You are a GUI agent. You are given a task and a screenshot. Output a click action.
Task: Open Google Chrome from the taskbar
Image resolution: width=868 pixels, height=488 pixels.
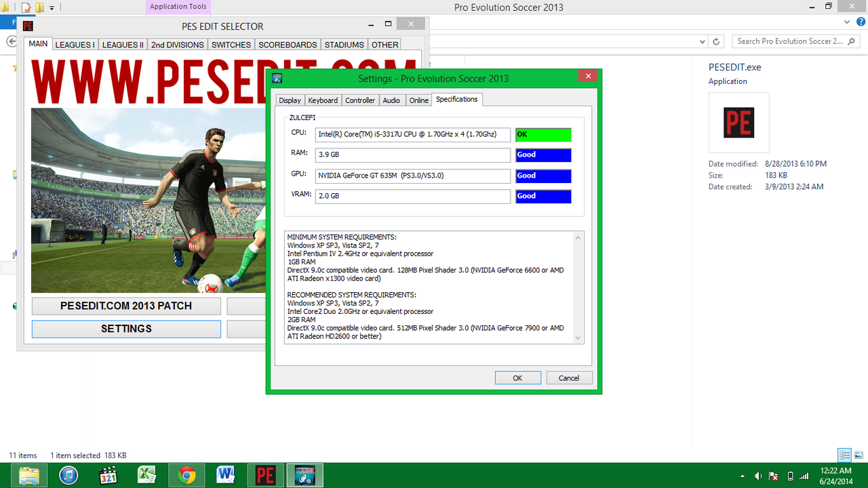point(187,475)
